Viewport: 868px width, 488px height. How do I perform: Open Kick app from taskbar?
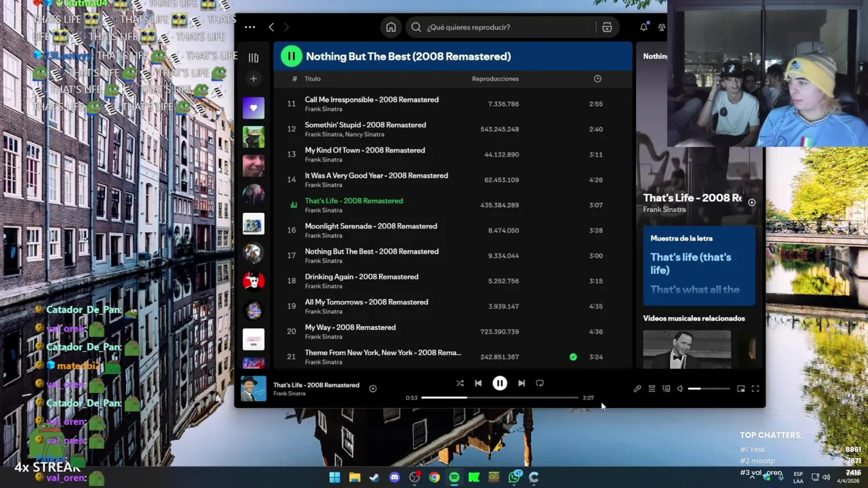[x=474, y=477]
